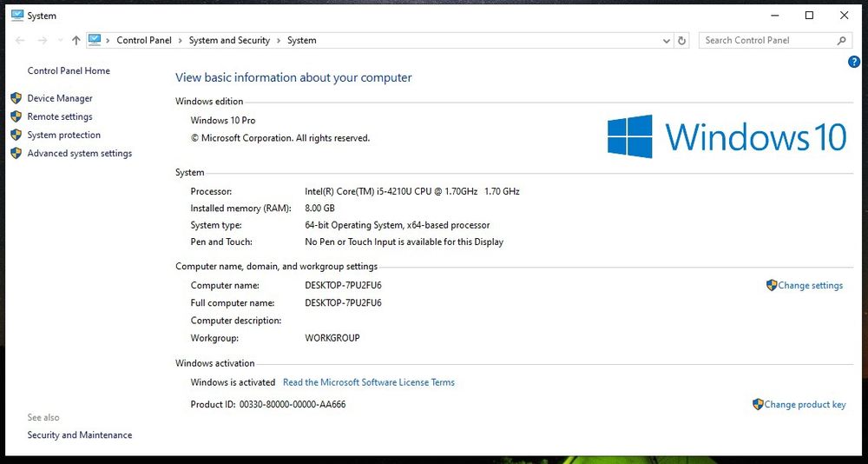Open Control Panel Home
Image resolution: width=868 pixels, height=464 pixels.
69,71
